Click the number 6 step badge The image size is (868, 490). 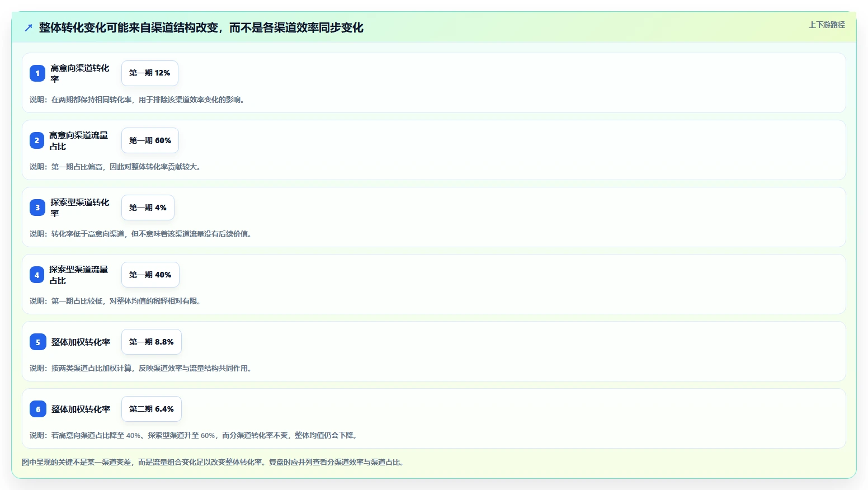38,409
